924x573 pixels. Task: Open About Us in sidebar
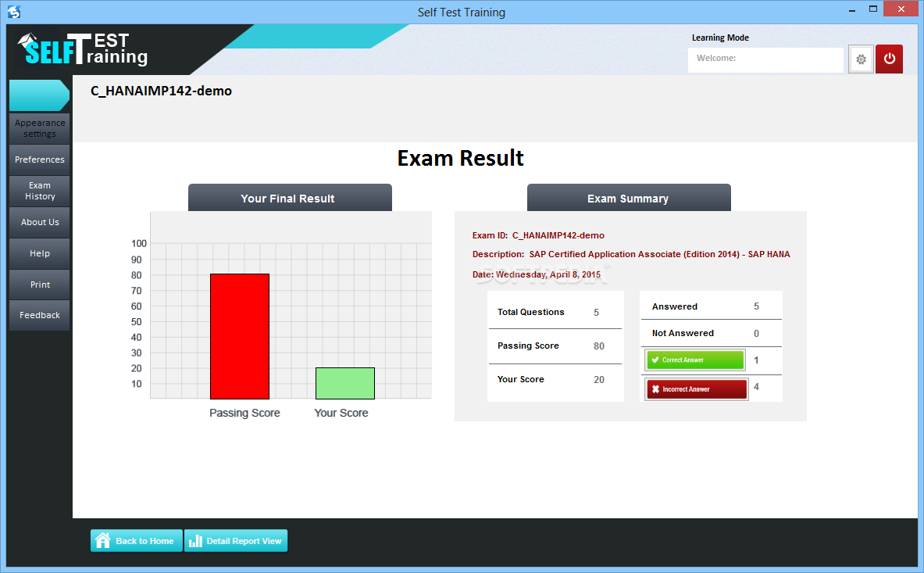40,222
